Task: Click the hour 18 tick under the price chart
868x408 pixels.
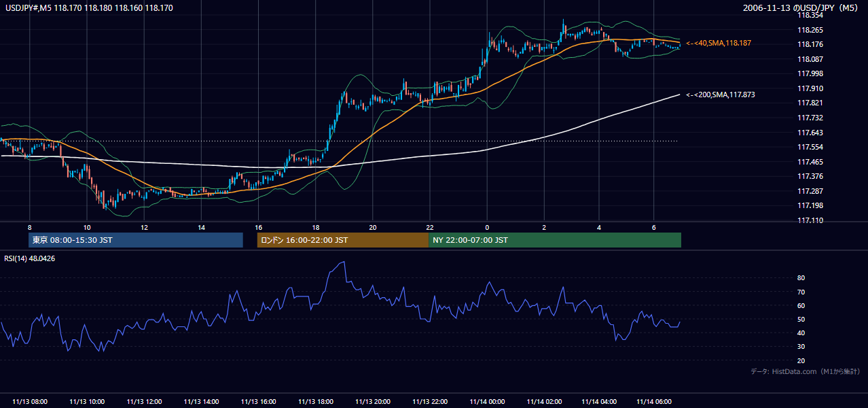Action: tap(316, 226)
